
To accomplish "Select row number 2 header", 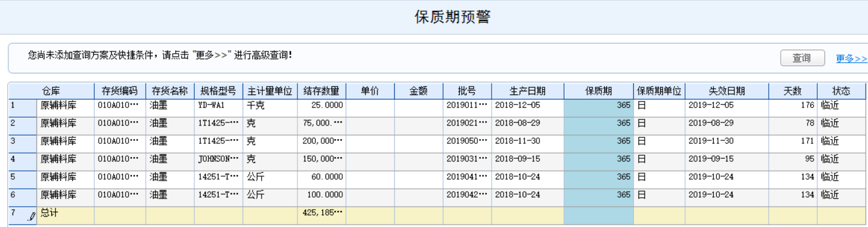I will tap(22, 126).
